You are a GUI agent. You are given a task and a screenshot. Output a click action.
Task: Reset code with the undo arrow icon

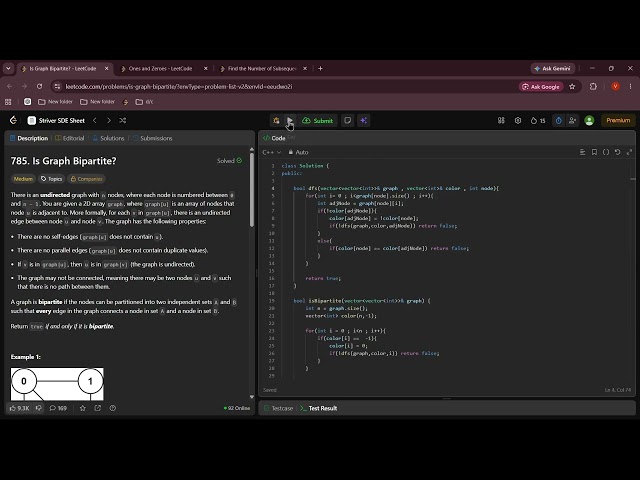tap(618, 152)
